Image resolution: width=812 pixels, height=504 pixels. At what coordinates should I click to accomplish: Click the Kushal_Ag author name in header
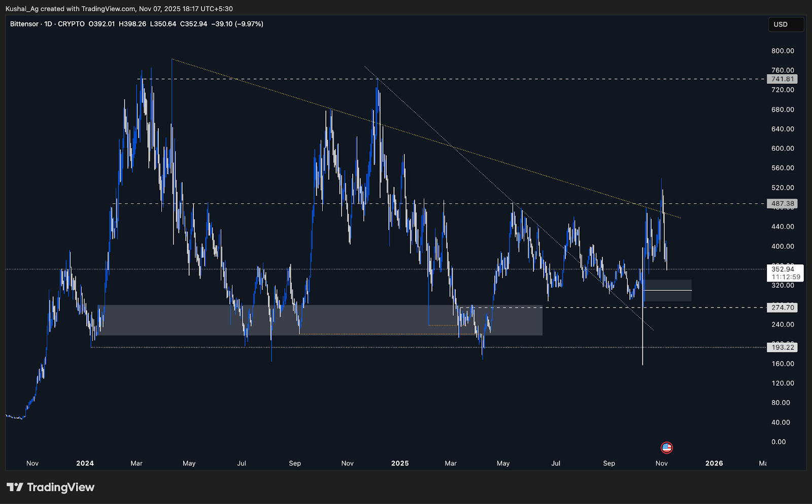point(22,9)
